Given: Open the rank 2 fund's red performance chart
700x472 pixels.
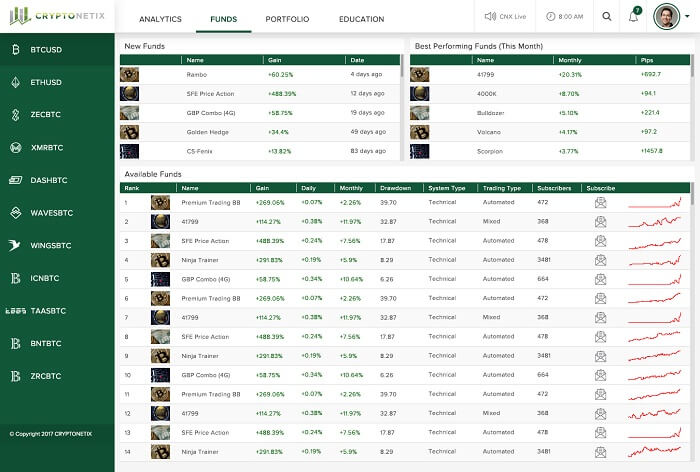Looking at the screenshot, I should [655, 221].
